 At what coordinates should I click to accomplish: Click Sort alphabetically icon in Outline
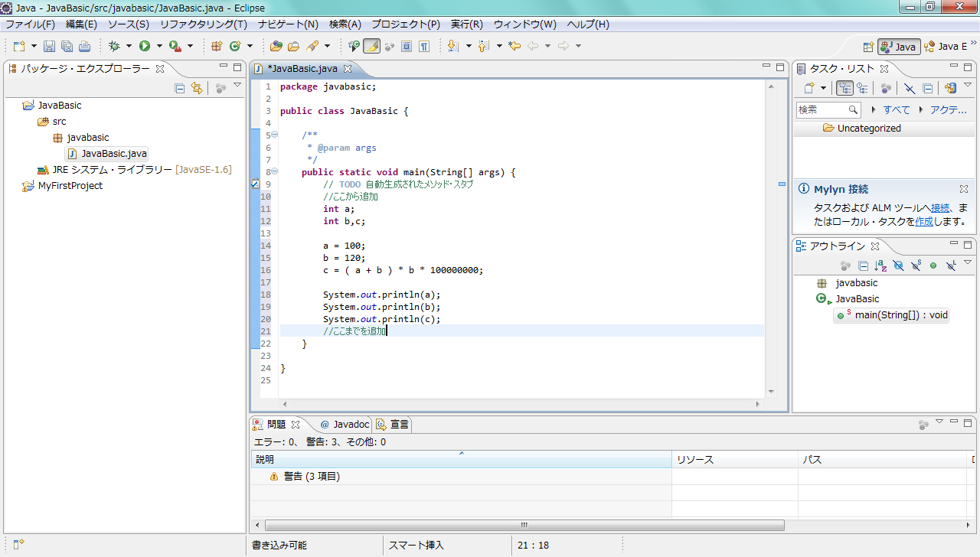(x=881, y=265)
